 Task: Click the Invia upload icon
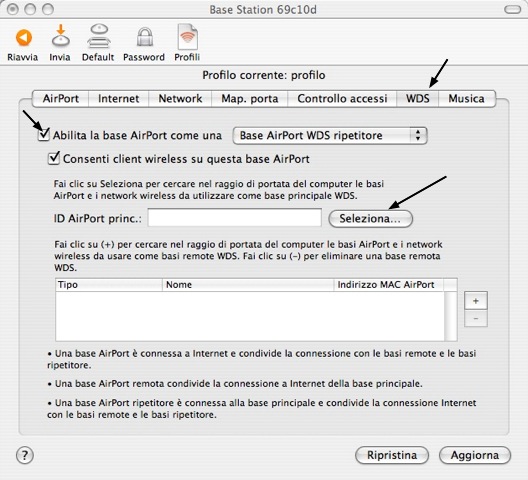61,36
